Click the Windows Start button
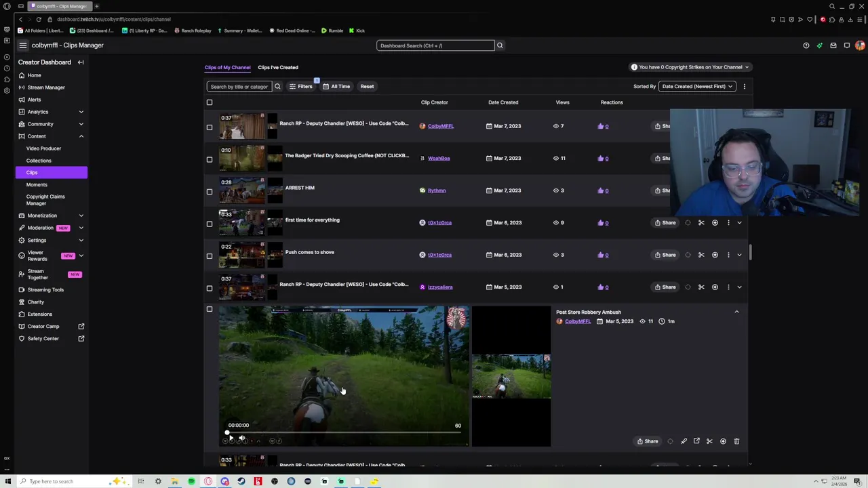868x488 pixels. pos(8,481)
